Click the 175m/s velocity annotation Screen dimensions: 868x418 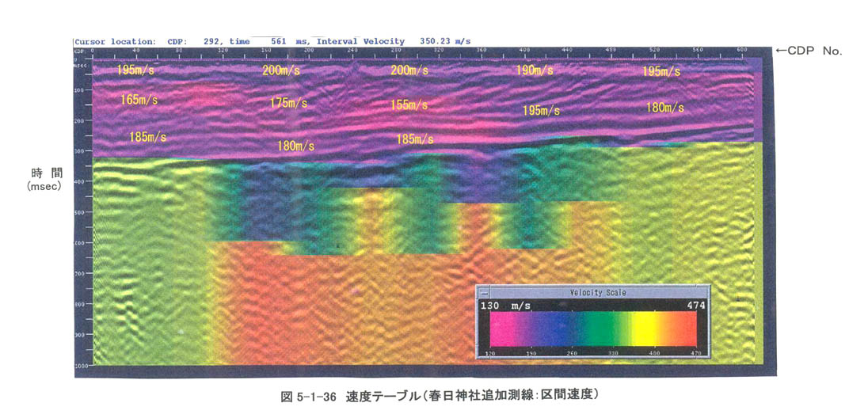tap(288, 104)
